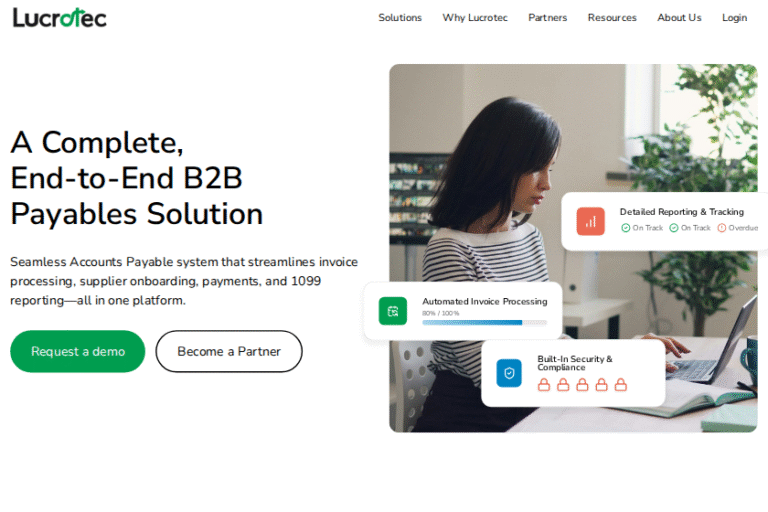Click the green invoice processing icon

393,311
